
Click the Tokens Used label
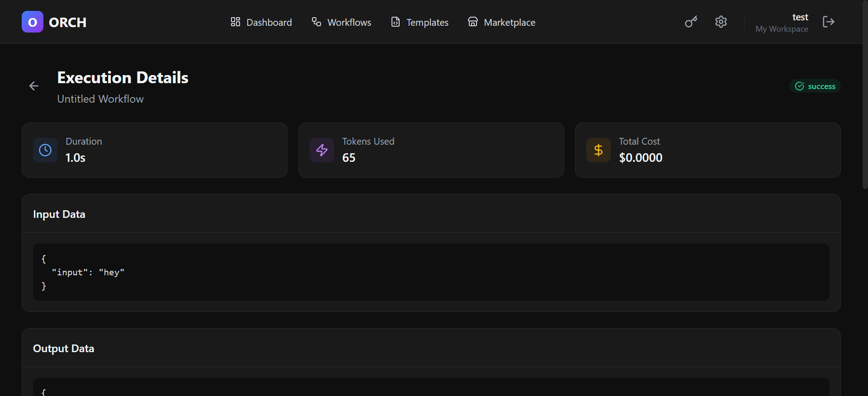pyautogui.click(x=368, y=141)
